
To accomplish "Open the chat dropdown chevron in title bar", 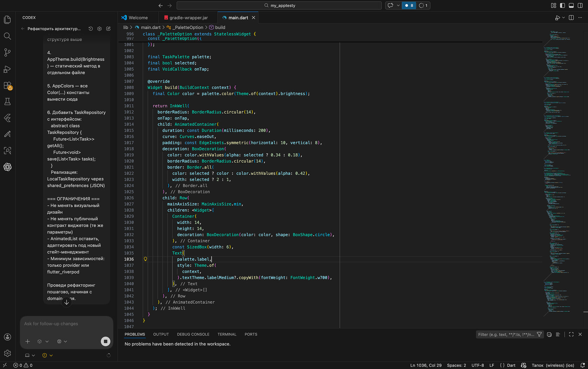I will [x=398, y=5].
